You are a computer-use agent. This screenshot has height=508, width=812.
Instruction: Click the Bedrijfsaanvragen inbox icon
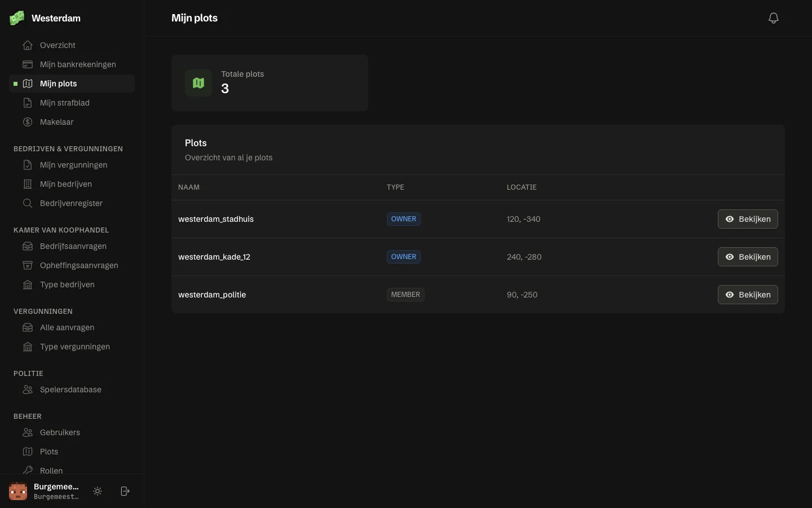click(x=28, y=246)
